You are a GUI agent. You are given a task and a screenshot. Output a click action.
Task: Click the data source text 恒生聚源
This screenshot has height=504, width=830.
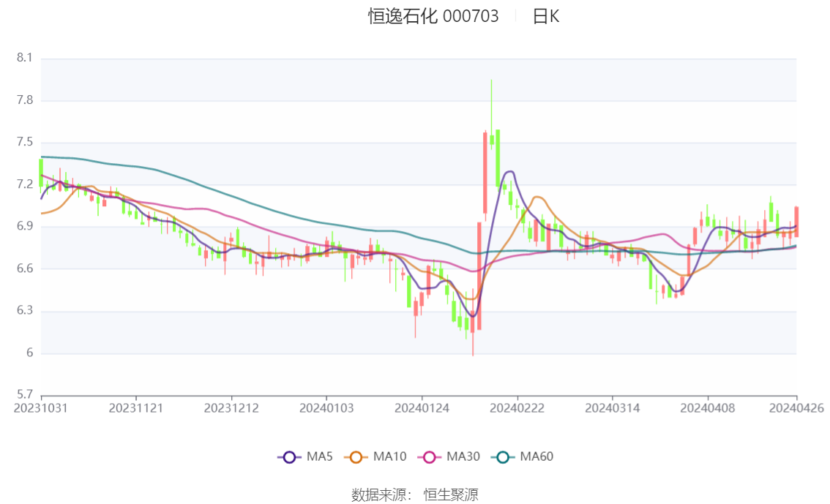[x=451, y=495]
